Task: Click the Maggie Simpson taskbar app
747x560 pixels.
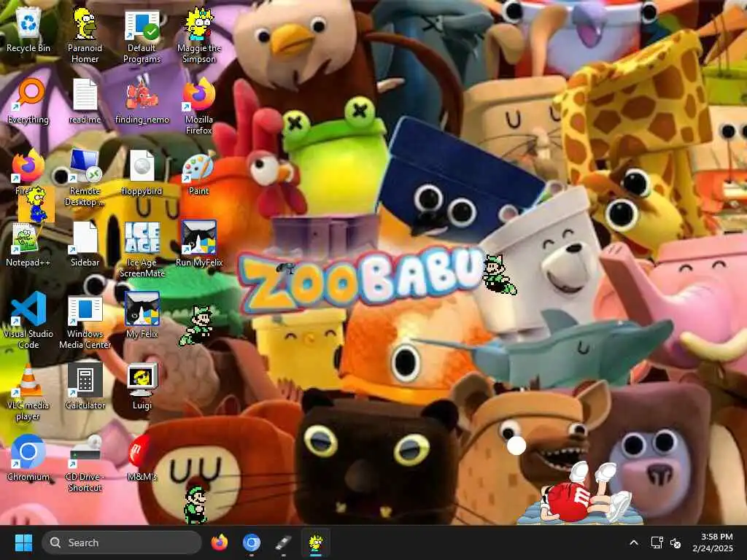Action: click(x=315, y=544)
